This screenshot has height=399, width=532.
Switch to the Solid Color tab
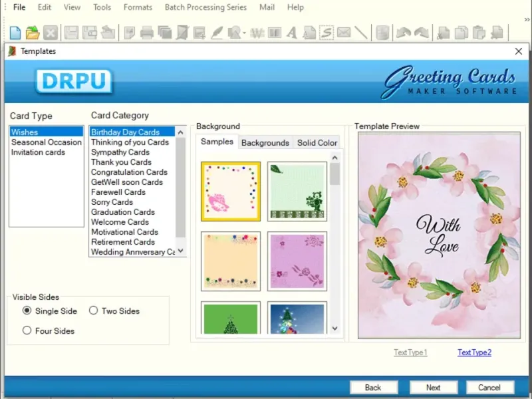pos(317,143)
